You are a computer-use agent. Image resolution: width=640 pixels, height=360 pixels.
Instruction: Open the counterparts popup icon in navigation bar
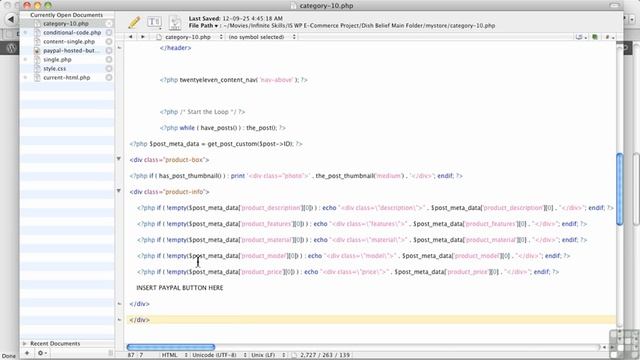pos(581,37)
